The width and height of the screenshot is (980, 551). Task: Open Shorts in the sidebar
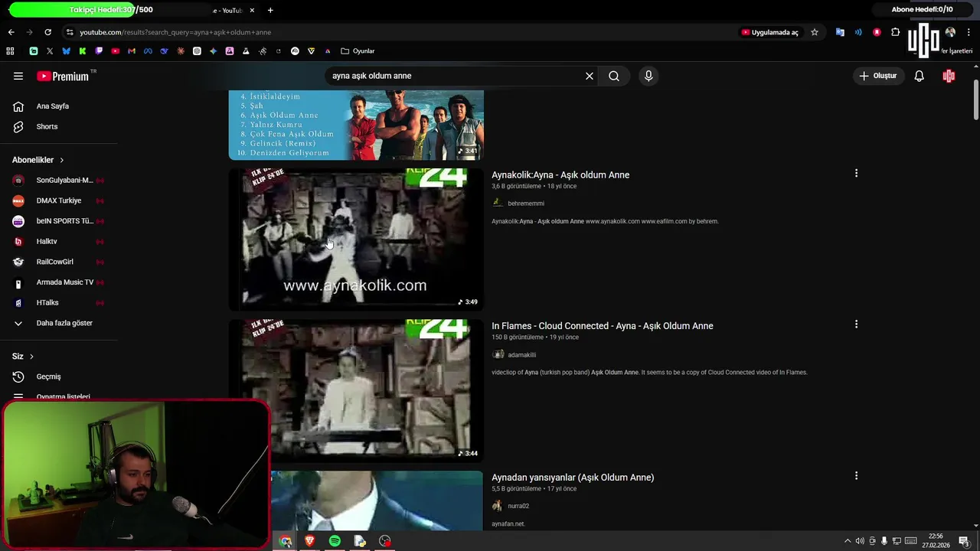(x=47, y=126)
